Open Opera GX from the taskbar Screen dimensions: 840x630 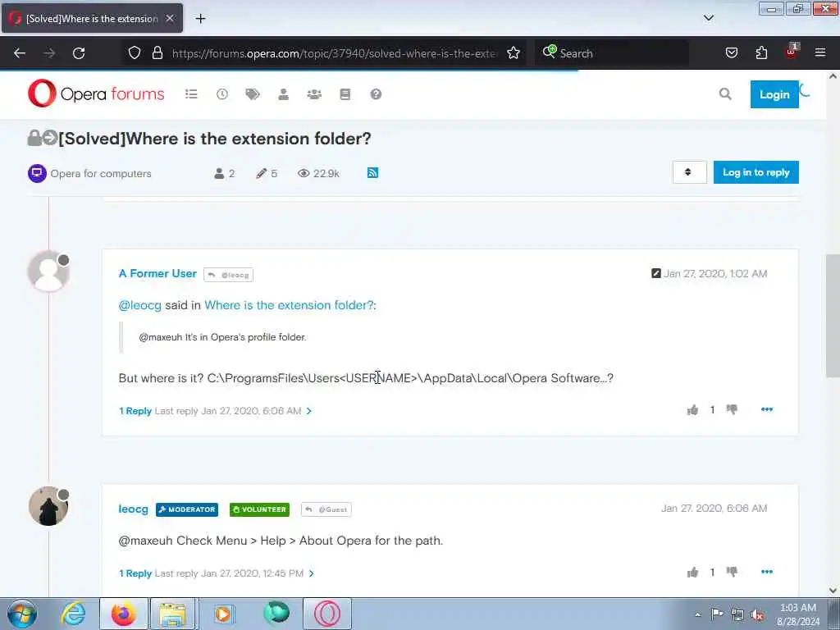327,614
